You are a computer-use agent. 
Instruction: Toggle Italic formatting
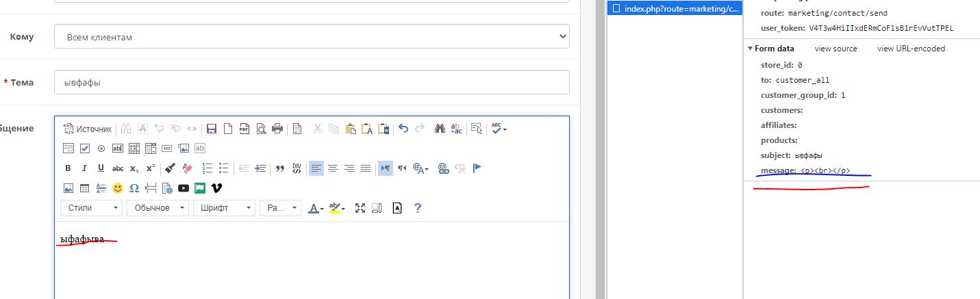[84, 168]
